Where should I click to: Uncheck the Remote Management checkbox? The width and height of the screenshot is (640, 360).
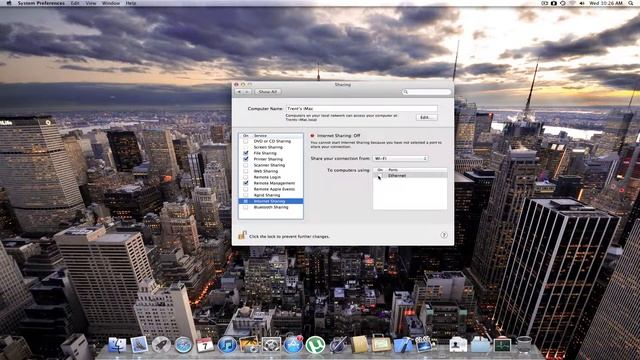pos(246,183)
